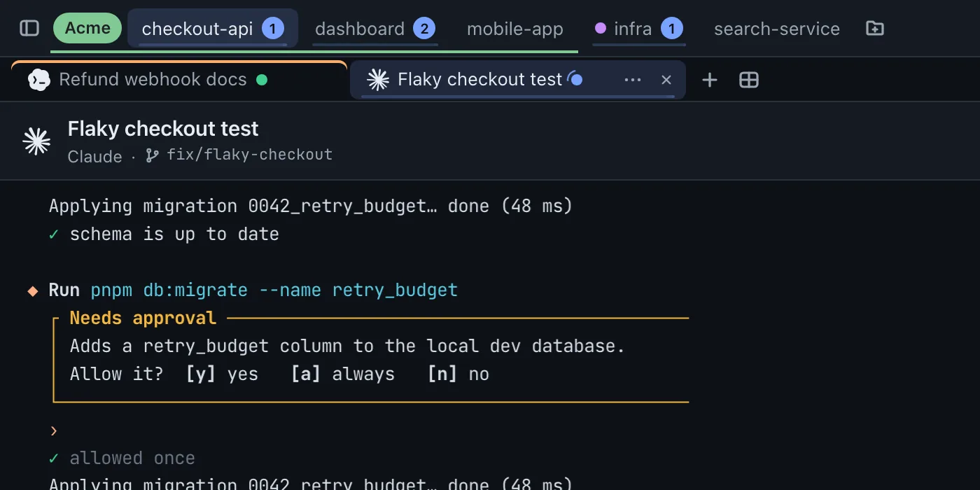Toggle the sidebar panel icon
The width and height of the screenshot is (980, 490).
click(x=29, y=28)
